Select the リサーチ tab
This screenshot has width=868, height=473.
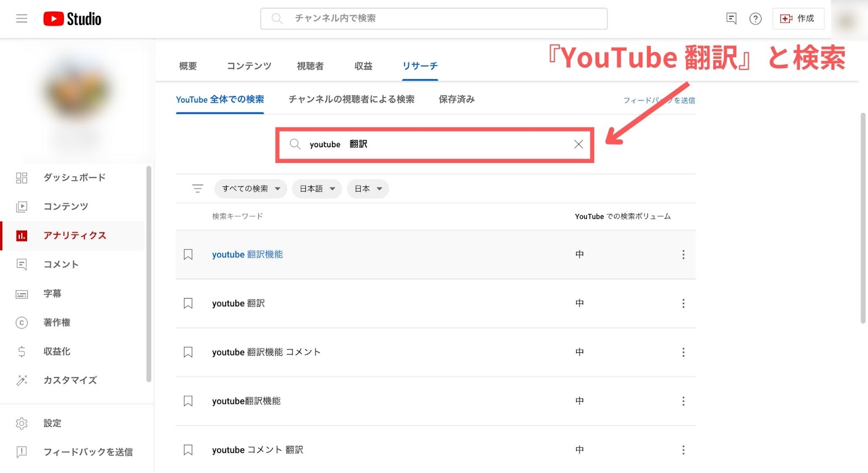click(420, 66)
